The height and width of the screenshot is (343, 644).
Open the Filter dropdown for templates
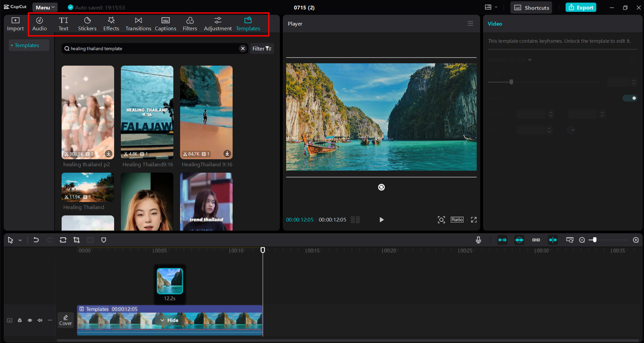[x=262, y=48]
